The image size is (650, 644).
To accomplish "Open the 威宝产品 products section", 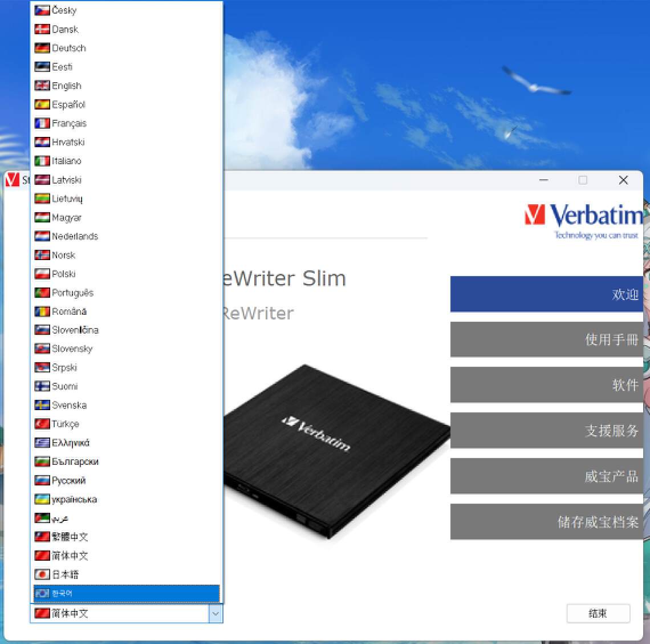I will coord(546,476).
